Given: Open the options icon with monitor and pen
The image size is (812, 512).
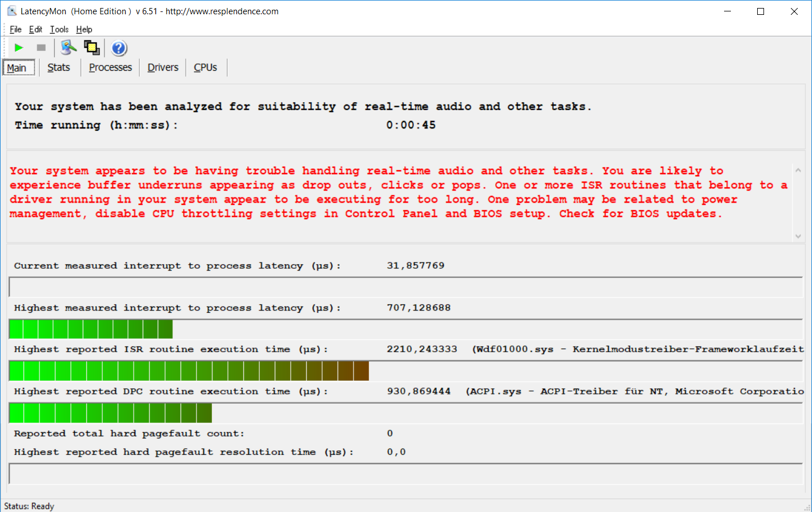Looking at the screenshot, I should [x=69, y=48].
